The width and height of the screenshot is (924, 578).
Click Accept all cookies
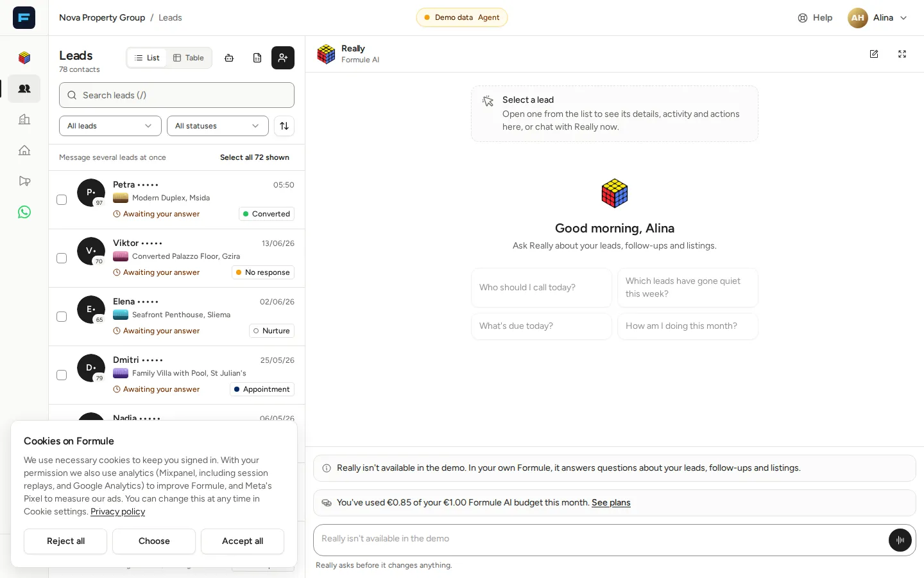(243, 541)
